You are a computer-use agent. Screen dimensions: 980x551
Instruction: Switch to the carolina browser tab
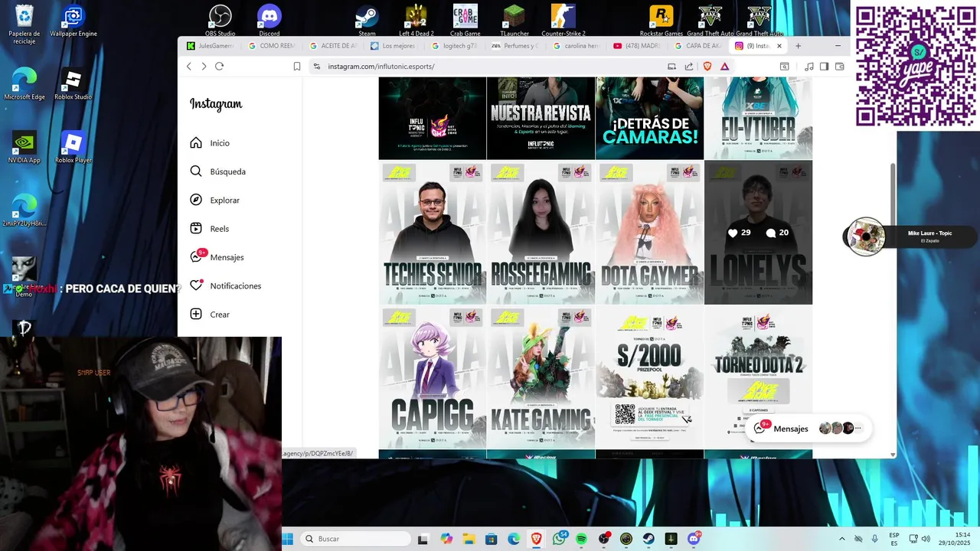577,46
